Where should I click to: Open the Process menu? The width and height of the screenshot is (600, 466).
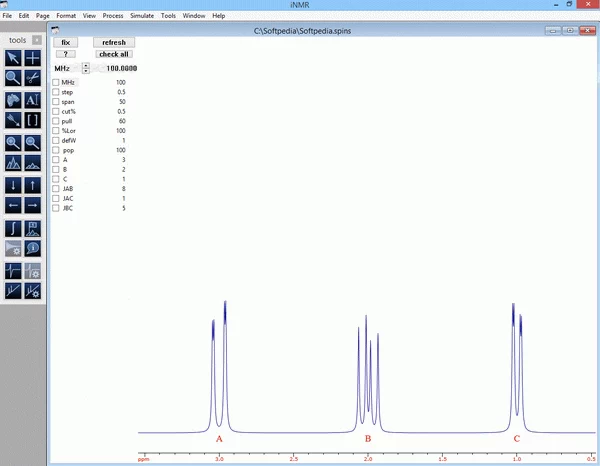pyautogui.click(x=113, y=16)
